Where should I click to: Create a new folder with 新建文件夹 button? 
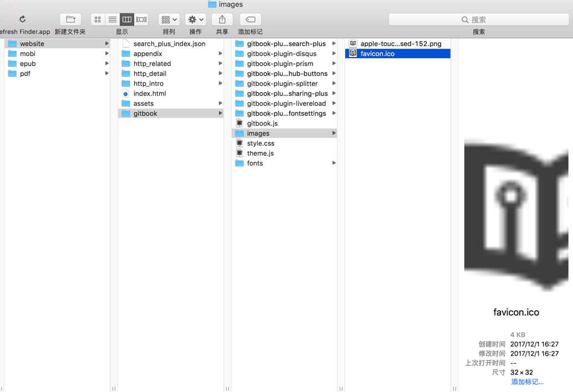(70, 19)
